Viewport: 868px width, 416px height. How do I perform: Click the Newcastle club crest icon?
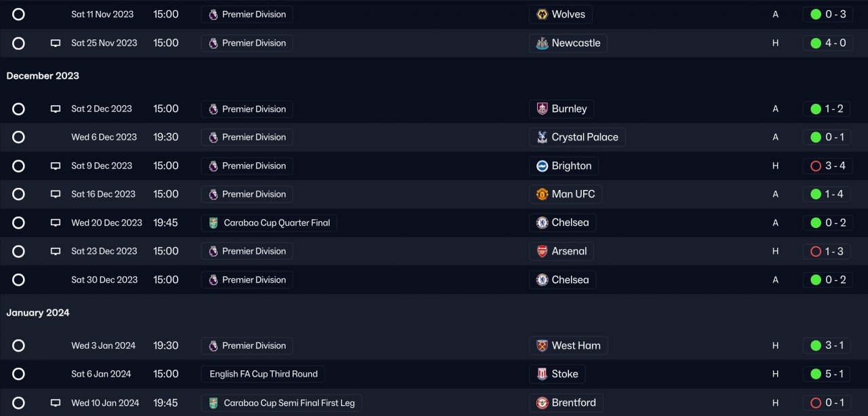[542, 43]
